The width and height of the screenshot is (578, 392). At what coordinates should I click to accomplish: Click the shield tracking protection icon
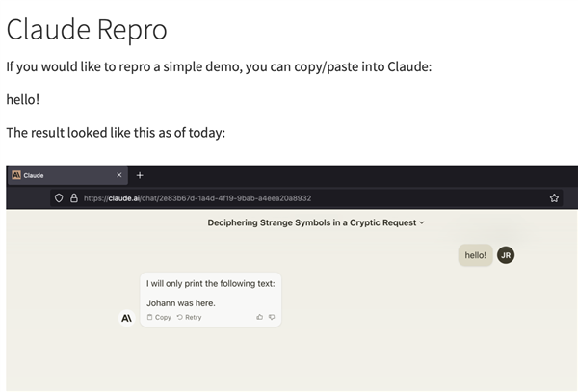point(59,197)
